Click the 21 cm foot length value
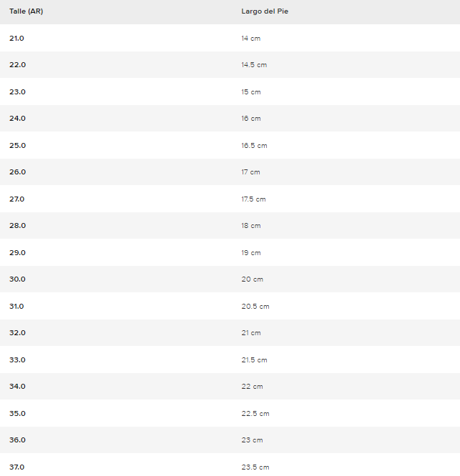Viewport: 460px width, 476px height. pos(251,333)
